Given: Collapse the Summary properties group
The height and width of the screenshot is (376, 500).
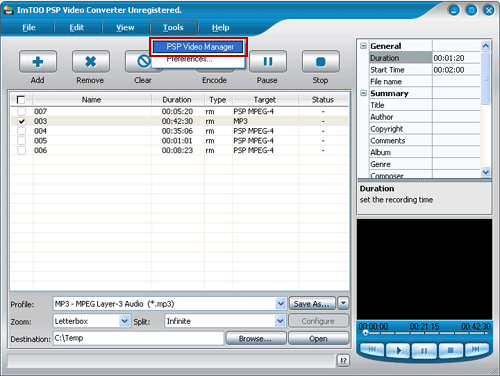Looking at the screenshot, I should point(363,93).
